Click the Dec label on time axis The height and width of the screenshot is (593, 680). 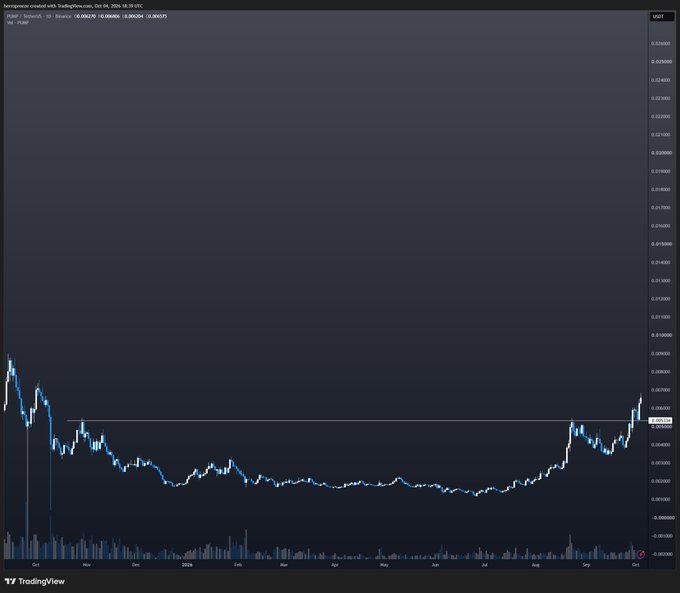pos(136,565)
